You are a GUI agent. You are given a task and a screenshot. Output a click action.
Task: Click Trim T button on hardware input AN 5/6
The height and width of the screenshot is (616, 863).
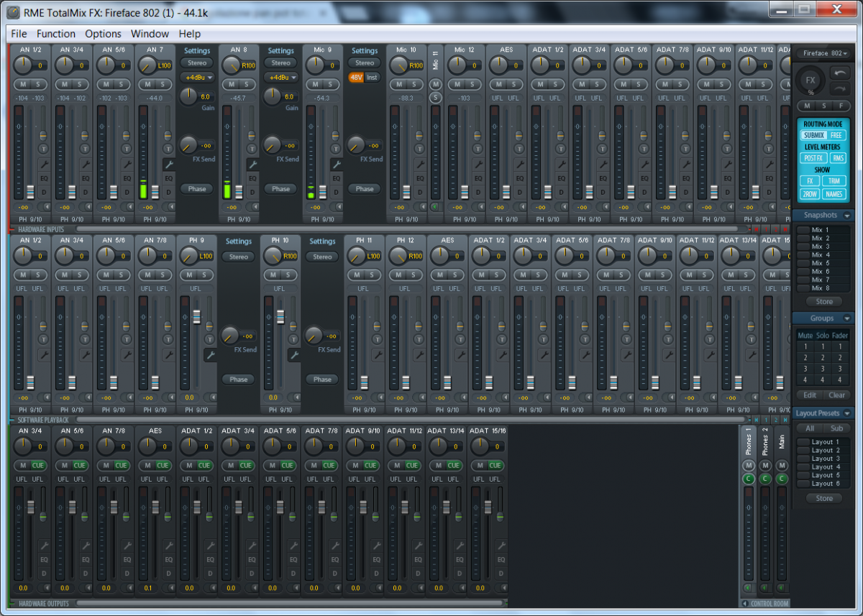coord(127,148)
